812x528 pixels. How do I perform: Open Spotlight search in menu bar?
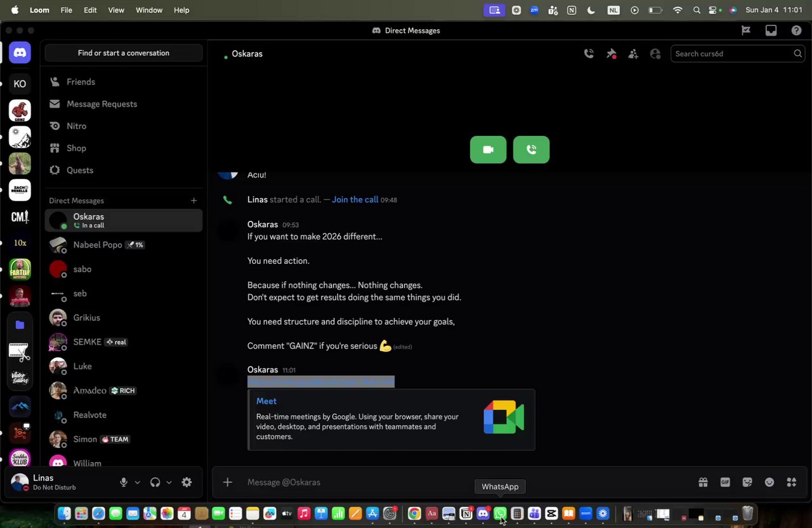(697, 10)
